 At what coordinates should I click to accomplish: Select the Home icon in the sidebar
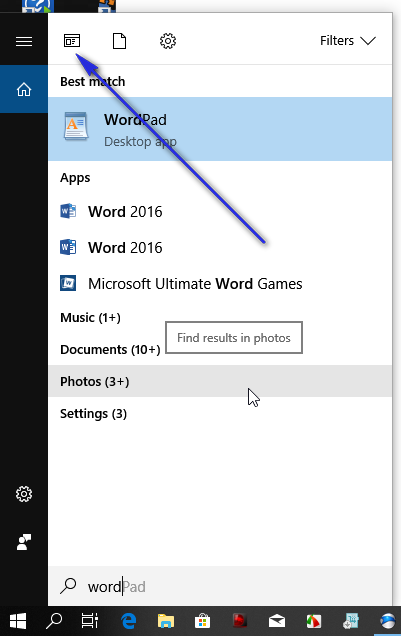pyautogui.click(x=24, y=89)
